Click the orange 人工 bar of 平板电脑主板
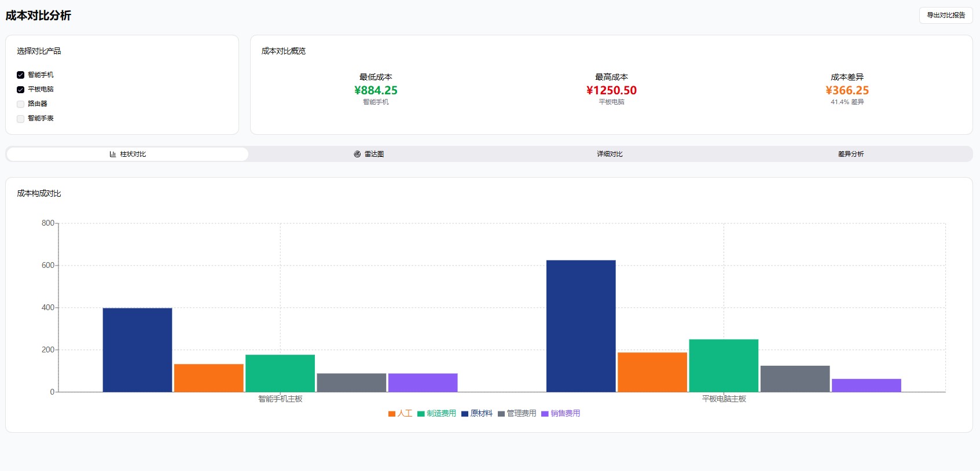The image size is (980, 471). pos(652,372)
